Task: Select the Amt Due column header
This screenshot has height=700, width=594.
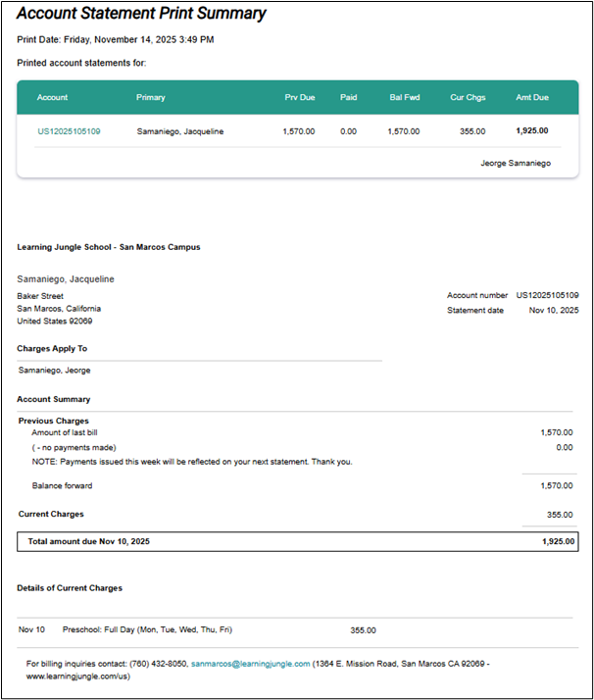Action: 531,97
